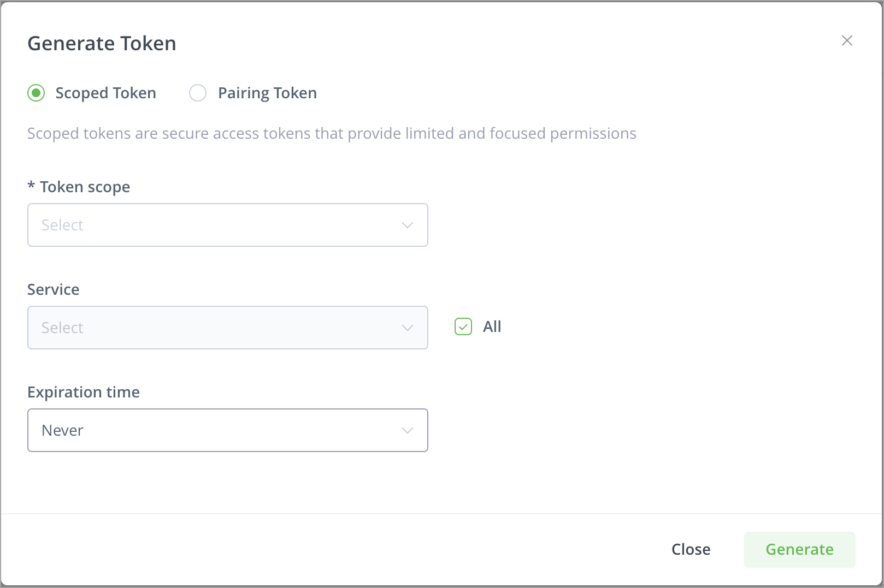Uncheck the All services checkbox
Image resolution: width=884 pixels, height=588 pixels.
(x=463, y=326)
